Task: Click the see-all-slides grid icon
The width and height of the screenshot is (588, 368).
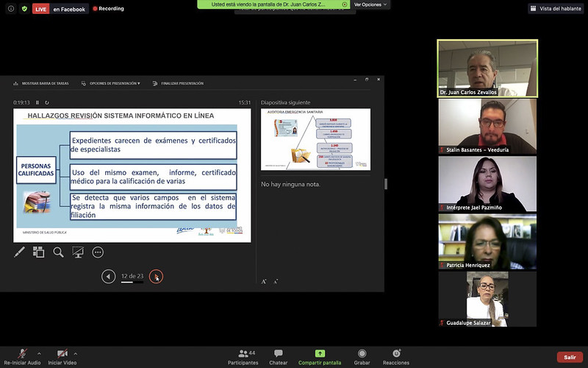Action: click(39, 252)
